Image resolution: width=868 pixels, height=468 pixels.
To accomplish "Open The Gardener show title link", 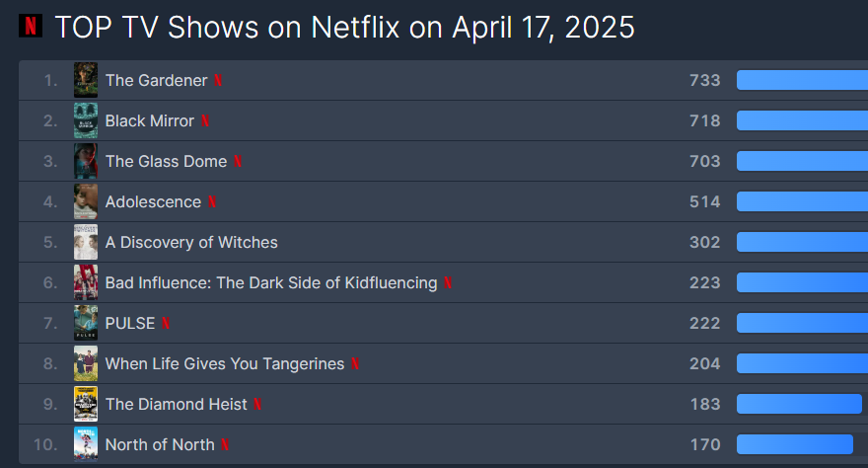I will point(156,81).
